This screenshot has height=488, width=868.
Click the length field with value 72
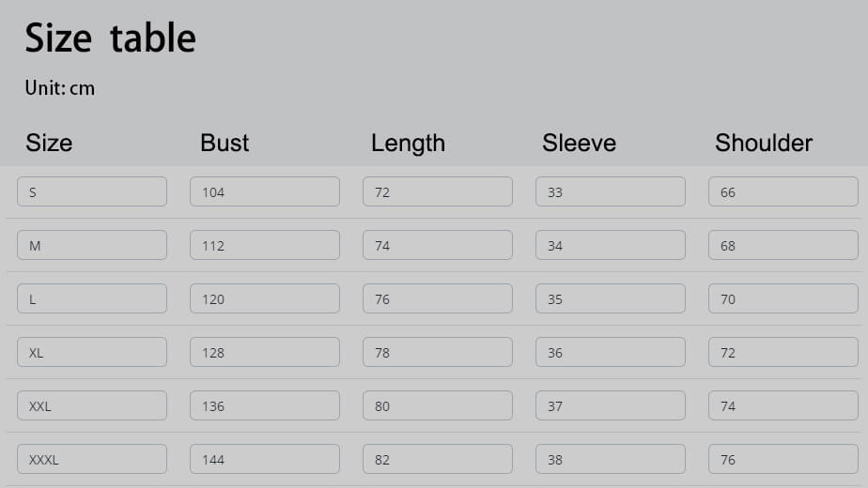coord(438,191)
